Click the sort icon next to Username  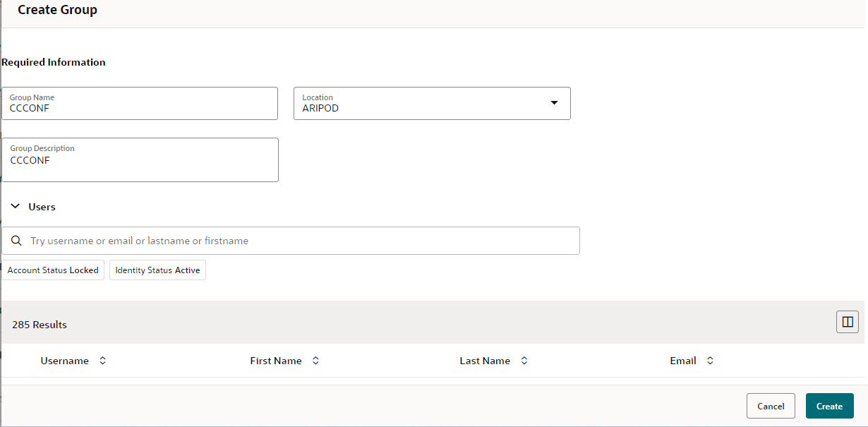click(x=102, y=360)
